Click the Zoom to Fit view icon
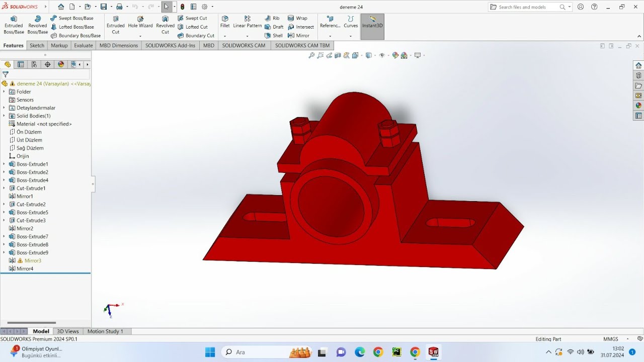 point(311,55)
